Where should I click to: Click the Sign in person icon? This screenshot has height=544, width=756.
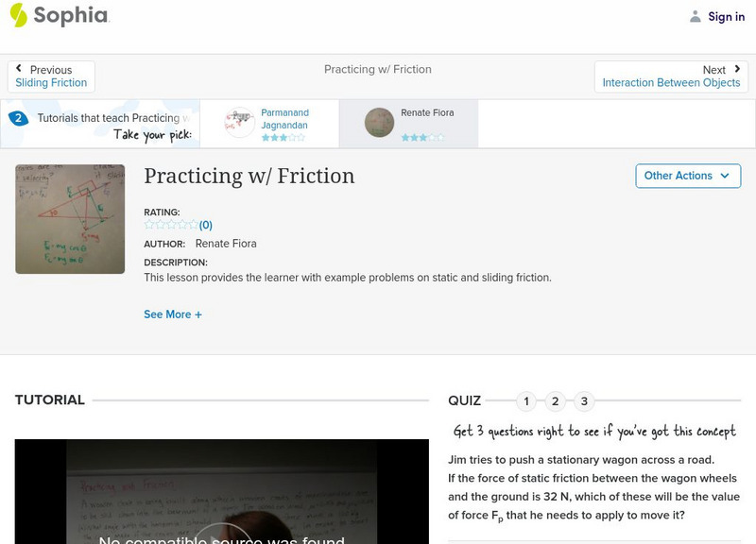694,16
